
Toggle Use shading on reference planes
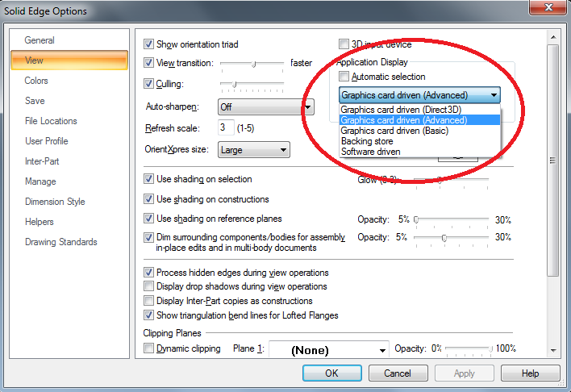point(148,219)
